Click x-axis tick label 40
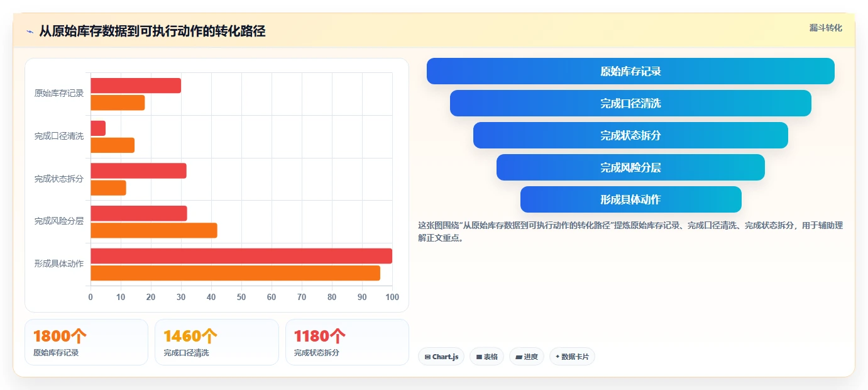Viewport: 868px width, 390px height. coord(211,297)
